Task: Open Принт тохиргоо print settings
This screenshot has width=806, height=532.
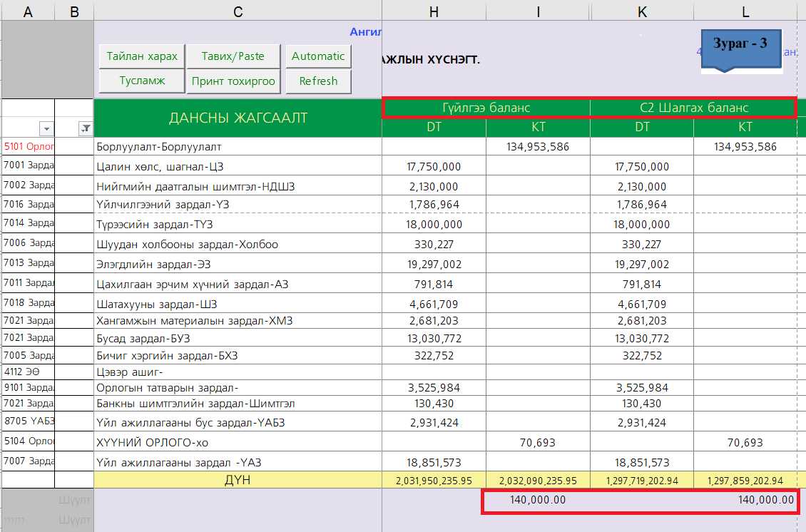Action: [x=233, y=81]
